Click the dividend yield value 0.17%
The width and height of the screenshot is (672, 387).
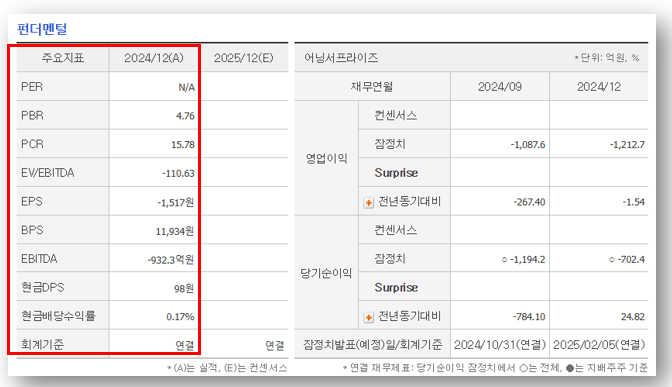pos(180,317)
